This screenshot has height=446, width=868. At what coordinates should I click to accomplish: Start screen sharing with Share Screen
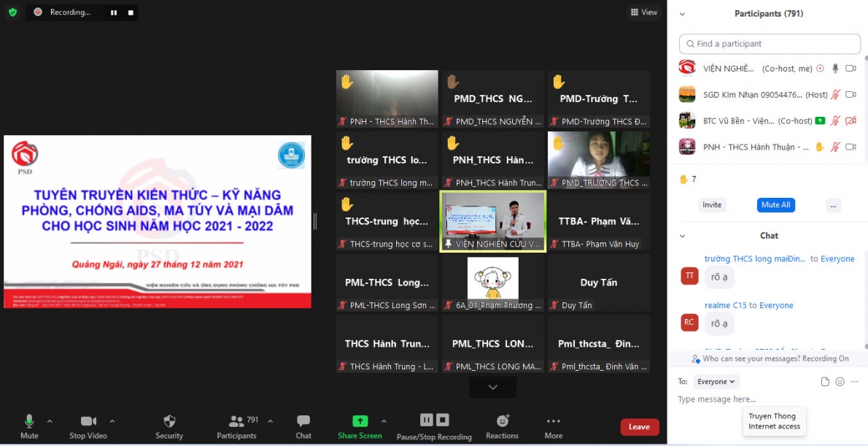360,420
